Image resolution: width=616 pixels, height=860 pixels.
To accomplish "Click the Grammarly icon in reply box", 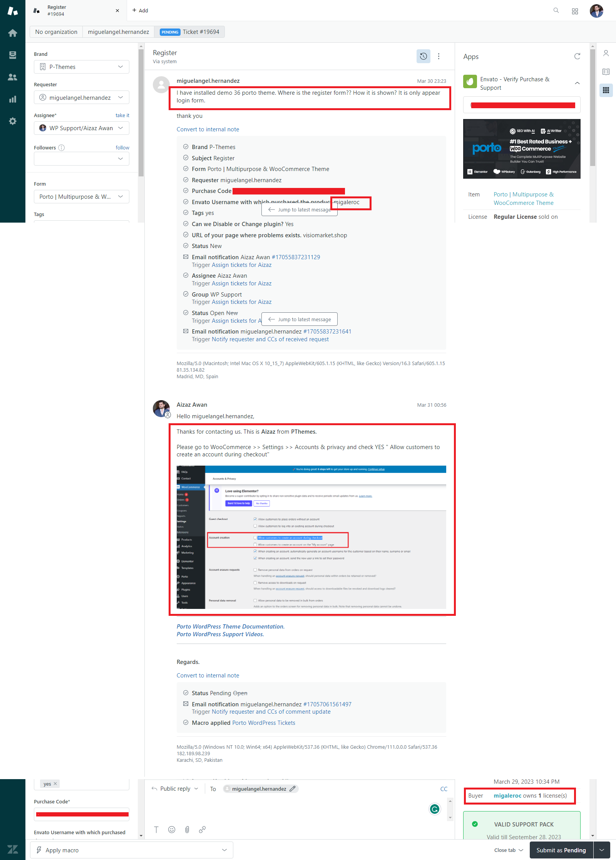I will tap(435, 809).
